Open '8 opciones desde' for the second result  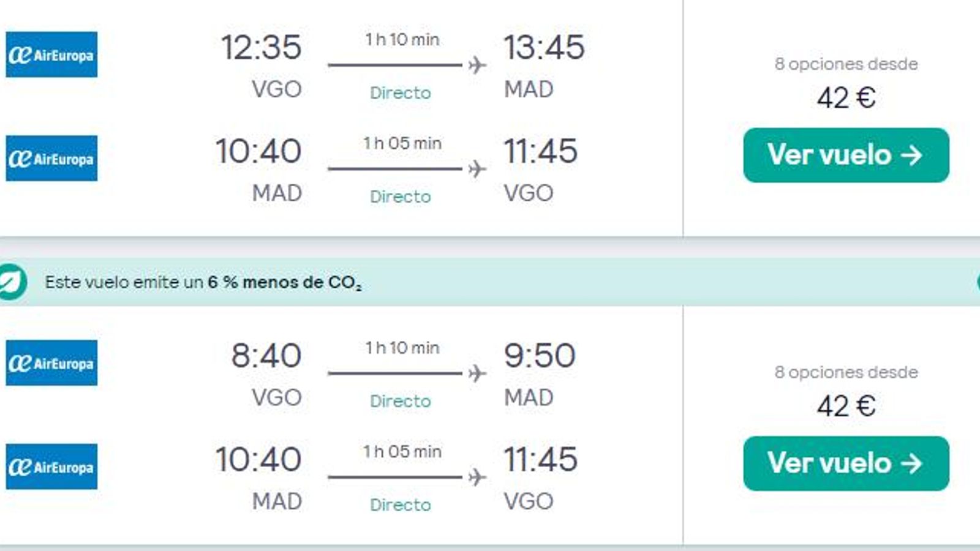tap(846, 372)
